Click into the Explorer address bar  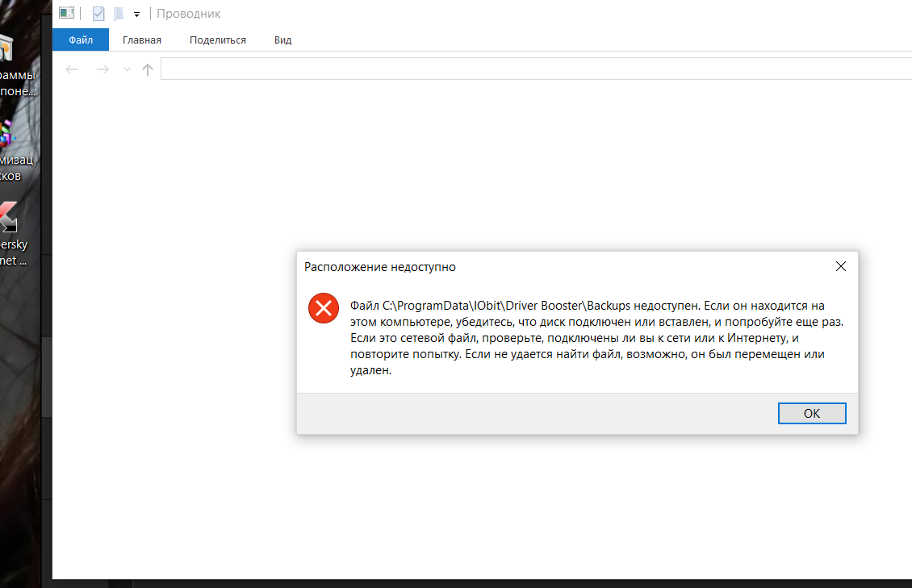pyautogui.click(x=533, y=69)
